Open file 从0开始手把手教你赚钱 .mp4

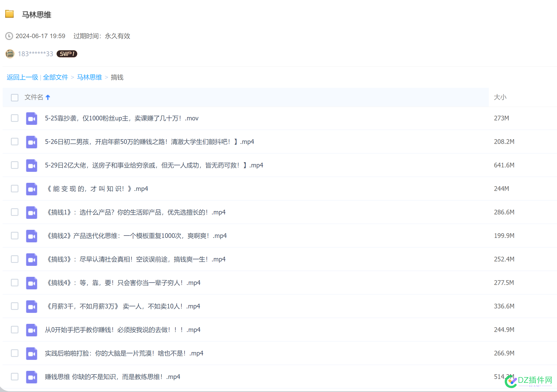[x=123, y=330]
